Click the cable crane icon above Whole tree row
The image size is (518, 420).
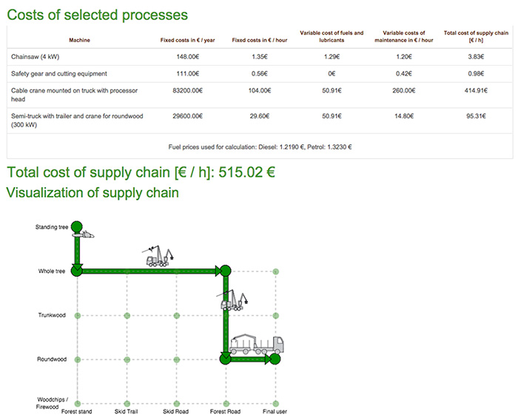coord(161,257)
